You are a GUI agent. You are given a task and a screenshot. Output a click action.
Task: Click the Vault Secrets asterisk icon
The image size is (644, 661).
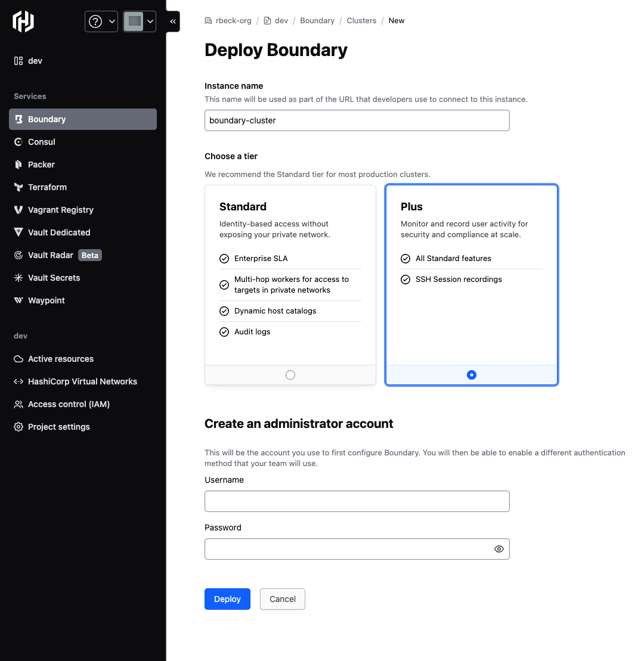[x=18, y=278]
